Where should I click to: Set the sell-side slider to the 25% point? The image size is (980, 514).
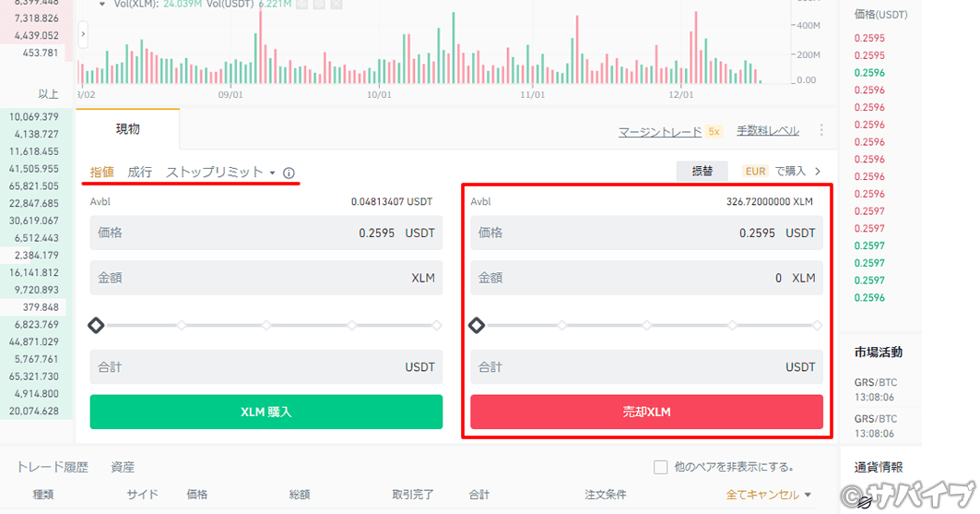(561, 325)
